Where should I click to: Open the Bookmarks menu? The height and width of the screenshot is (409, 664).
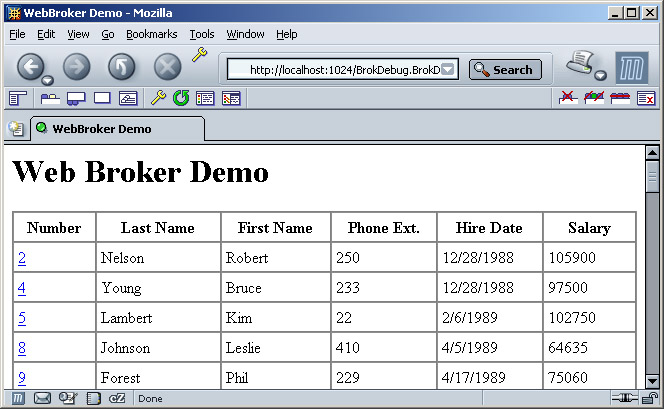(x=151, y=34)
